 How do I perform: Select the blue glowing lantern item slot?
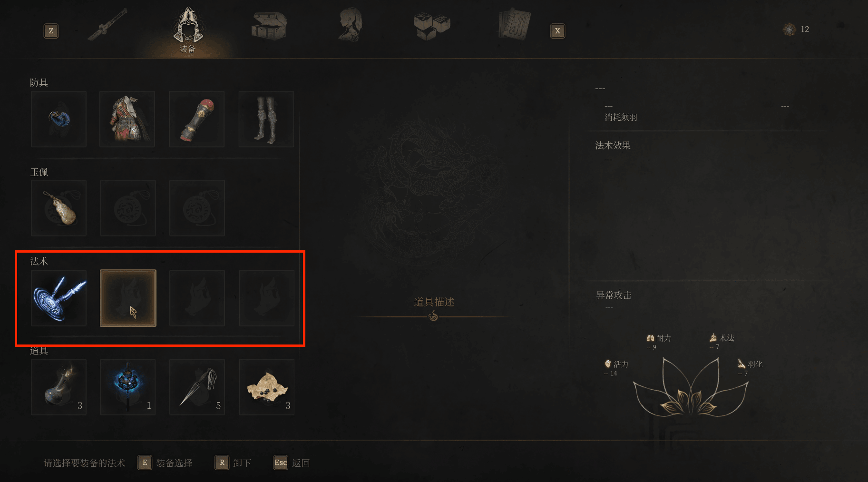click(x=127, y=387)
